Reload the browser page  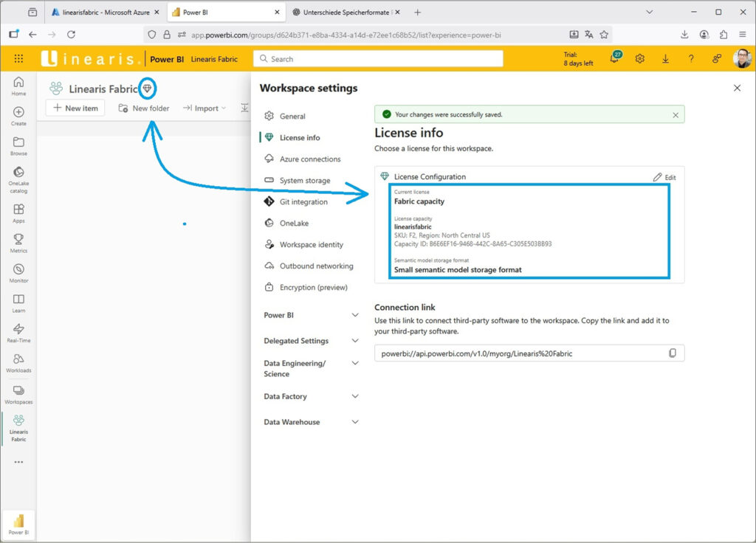tap(71, 34)
